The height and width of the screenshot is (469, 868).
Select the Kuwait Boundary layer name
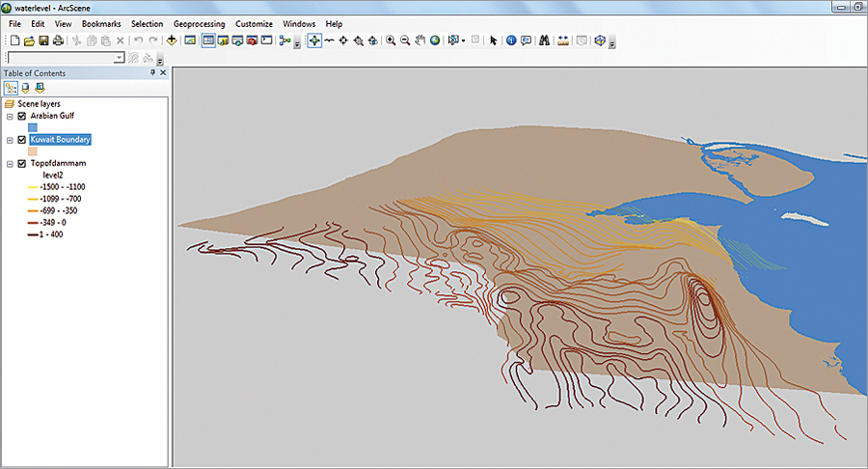click(x=60, y=140)
